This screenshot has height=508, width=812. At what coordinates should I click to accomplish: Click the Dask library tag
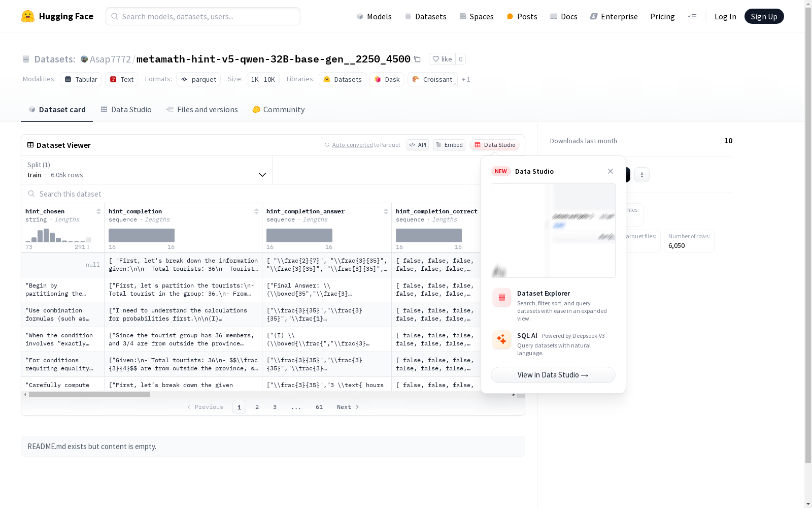[x=387, y=79]
